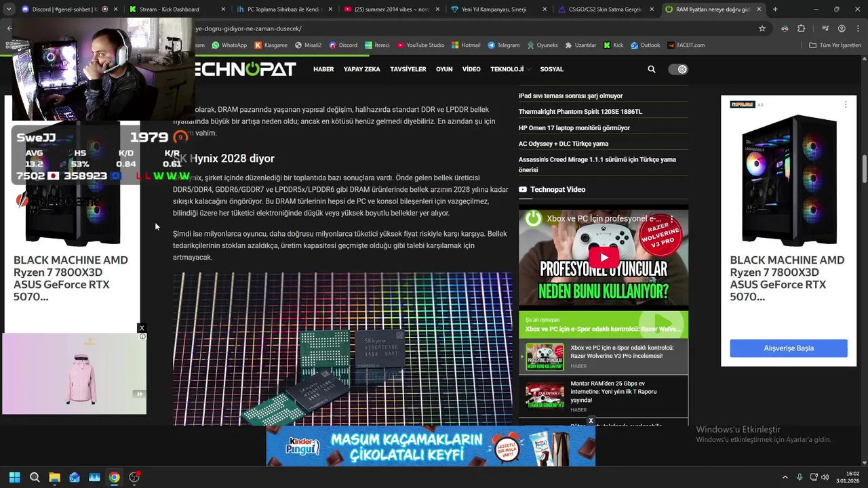Viewport: 868px width, 488px height.
Task: Open the OYUN menu item
Action: click(x=444, y=69)
